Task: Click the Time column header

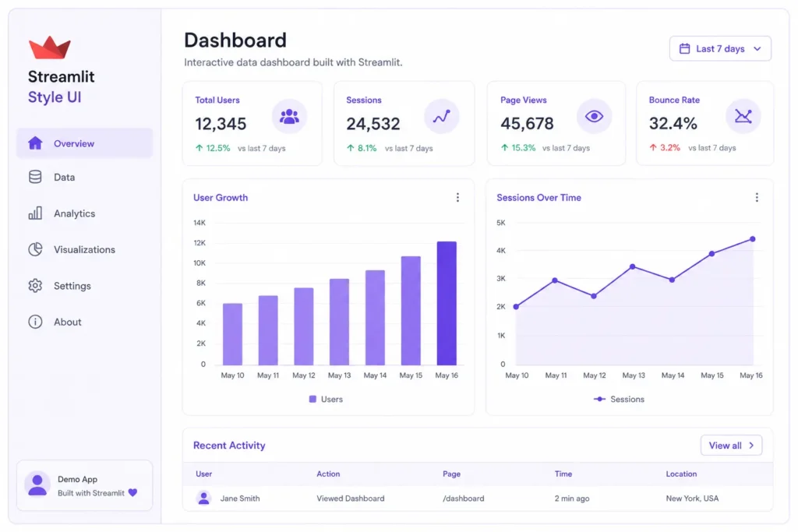Action: point(563,474)
